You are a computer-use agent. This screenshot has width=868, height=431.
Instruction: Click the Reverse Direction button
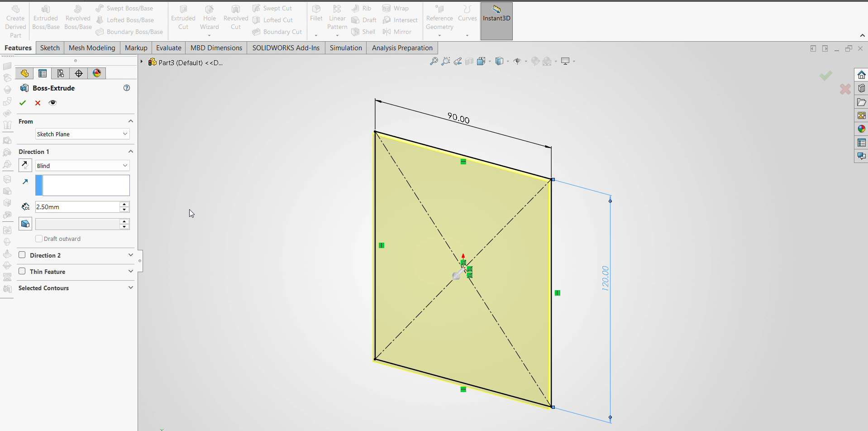tap(25, 165)
